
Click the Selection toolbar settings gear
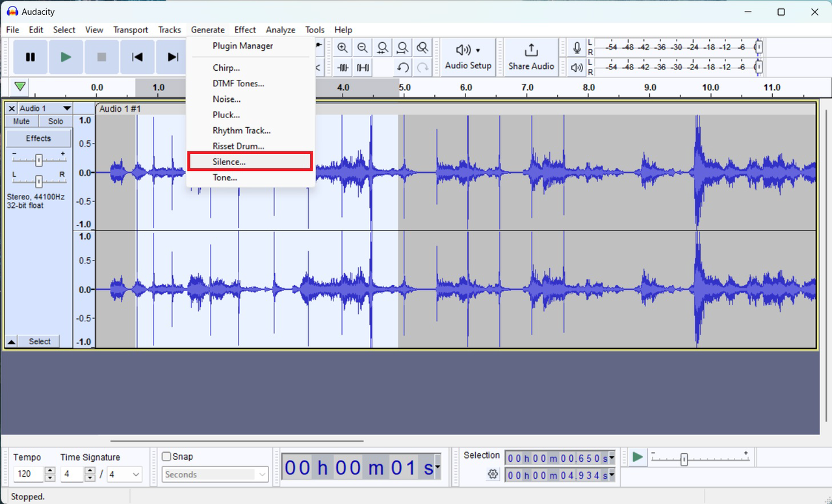coord(493,475)
